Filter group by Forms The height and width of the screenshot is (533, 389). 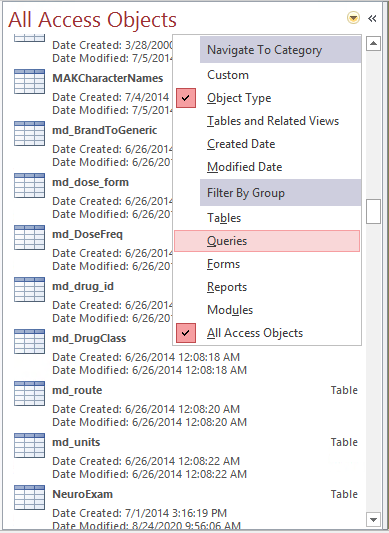tap(267, 264)
